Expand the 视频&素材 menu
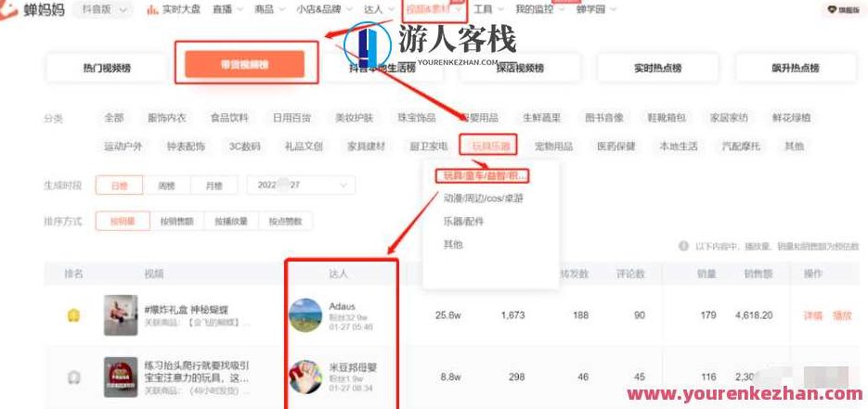The height and width of the screenshot is (409, 868). click(x=434, y=10)
